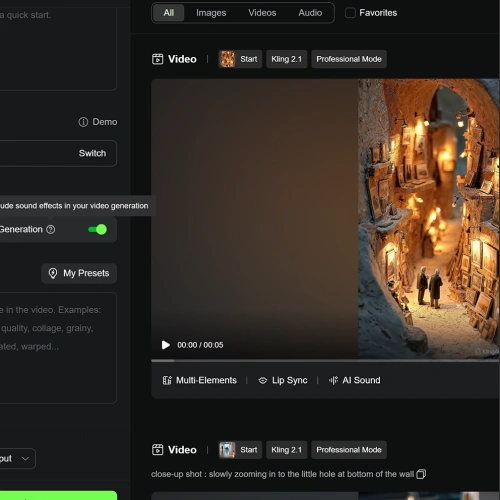Viewport: 500px width, 500px height.
Task: Open My Presets with the pin icon
Action: (x=79, y=273)
